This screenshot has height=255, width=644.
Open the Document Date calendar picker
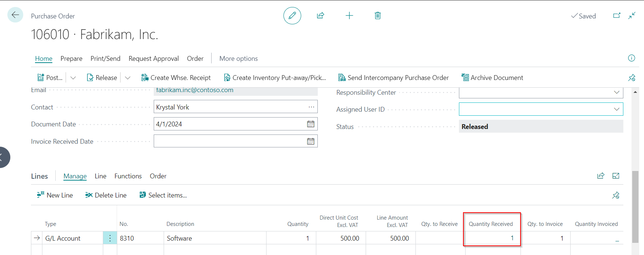[311, 124]
